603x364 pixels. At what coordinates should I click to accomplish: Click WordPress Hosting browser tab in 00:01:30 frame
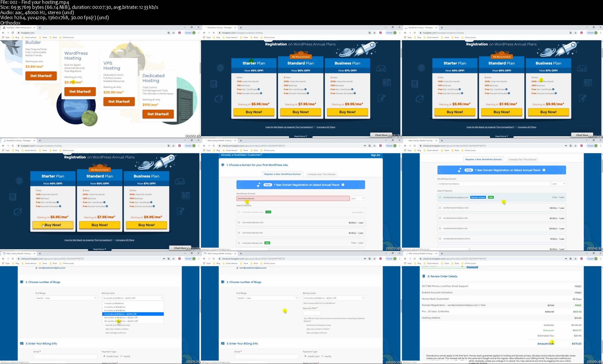(x=220, y=27)
